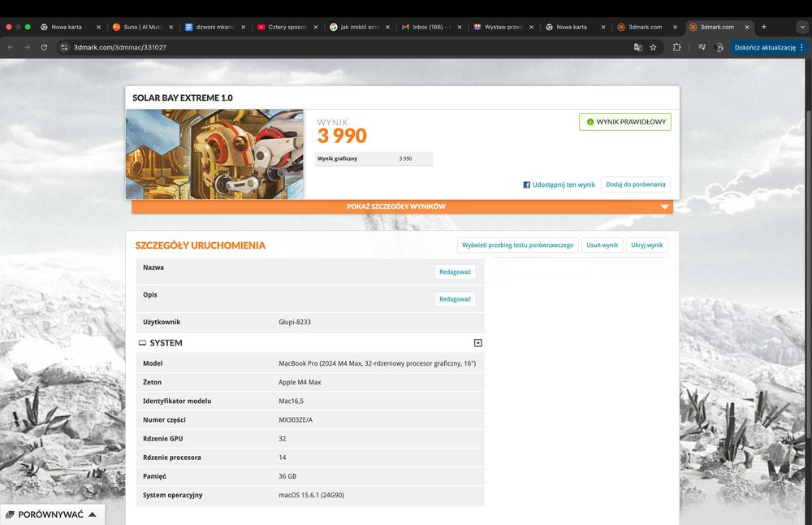Viewport: 812px width, 525px height.
Task: Switch to the inactive 3dmark.com tab
Action: coord(645,27)
